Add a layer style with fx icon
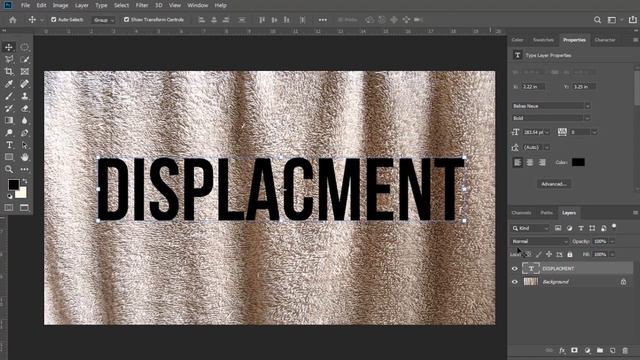This screenshot has width=640, height=360. click(562, 350)
